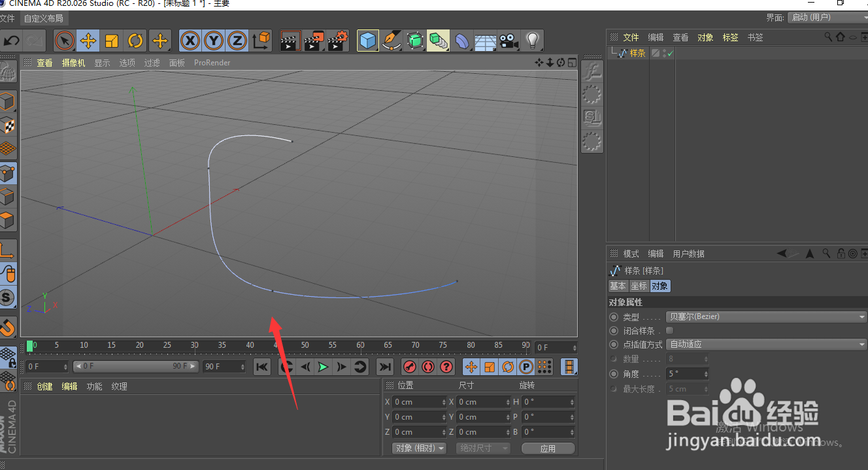
Task: Click the Record Active Objects button
Action: (410, 367)
